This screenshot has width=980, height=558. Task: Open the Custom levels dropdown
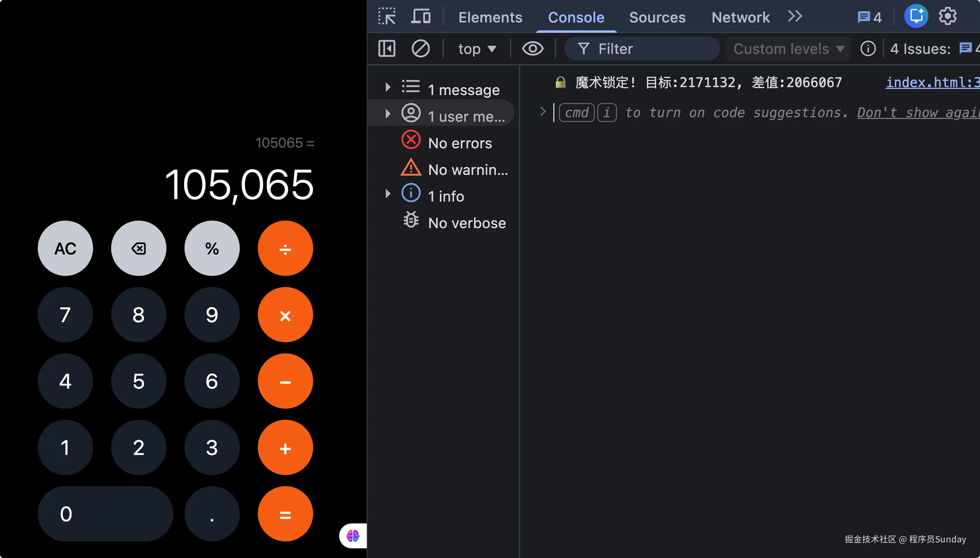pyautogui.click(x=789, y=49)
